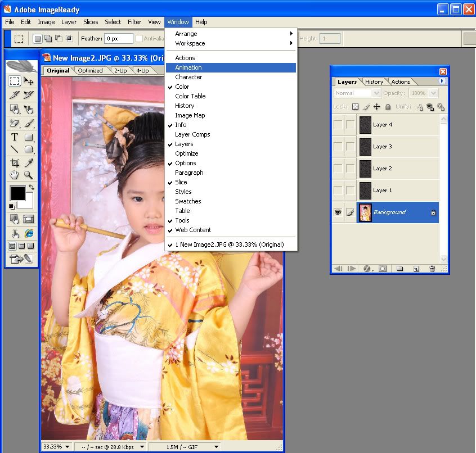Select the Crop tool in toolbox
The height and width of the screenshot is (453, 476).
click(15, 162)
